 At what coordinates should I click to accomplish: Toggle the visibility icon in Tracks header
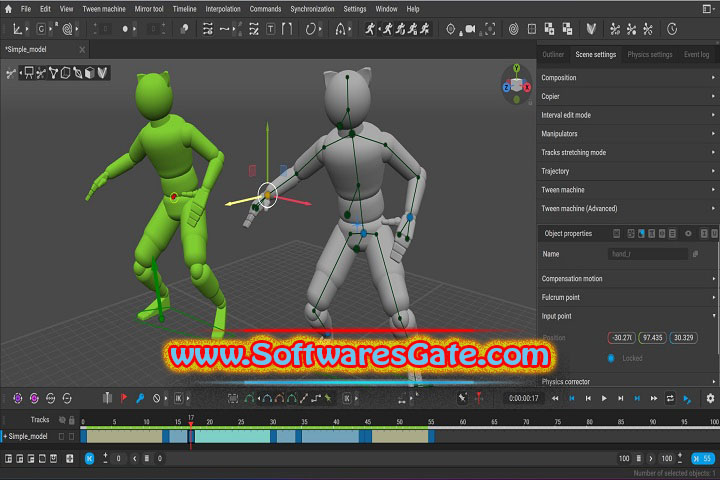point(62,419)
